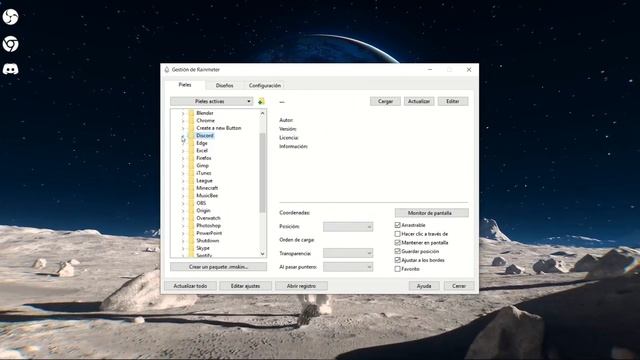
Task: Select the OBS folder icon in the skins tree
Action: [x=191, y=203]
